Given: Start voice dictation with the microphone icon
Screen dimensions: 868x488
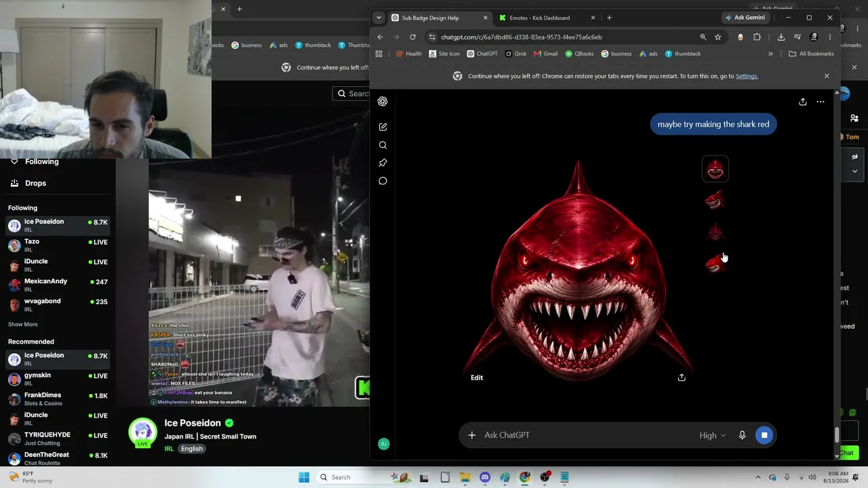Looking at the screenshot, I should pyautogui.click(x=742, y=435).
